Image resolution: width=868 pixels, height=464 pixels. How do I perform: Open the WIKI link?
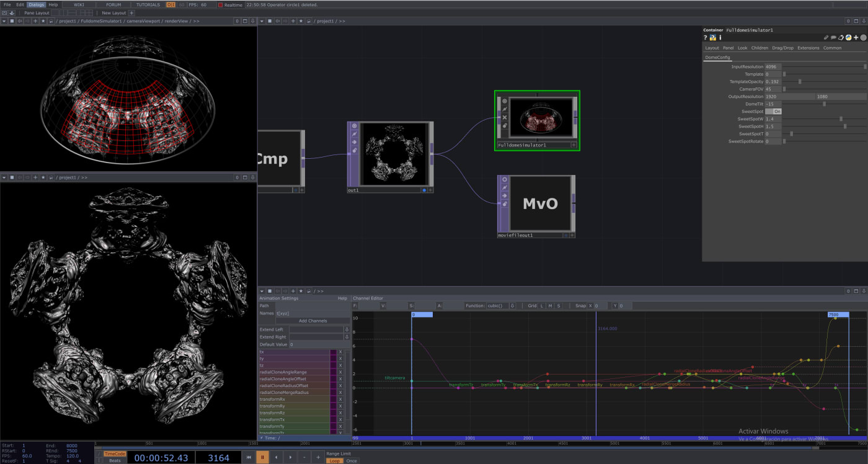pyautogui.click(x=79, y=4)
